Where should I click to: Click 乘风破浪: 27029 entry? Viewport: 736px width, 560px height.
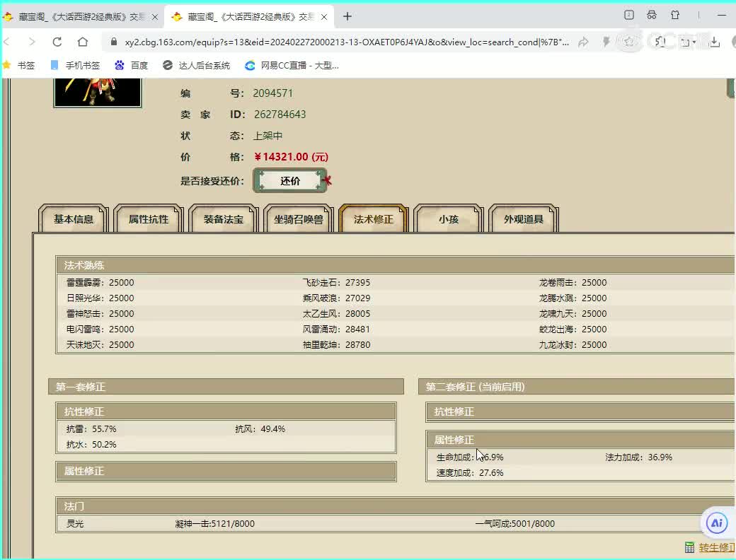(x=337, y=298)
